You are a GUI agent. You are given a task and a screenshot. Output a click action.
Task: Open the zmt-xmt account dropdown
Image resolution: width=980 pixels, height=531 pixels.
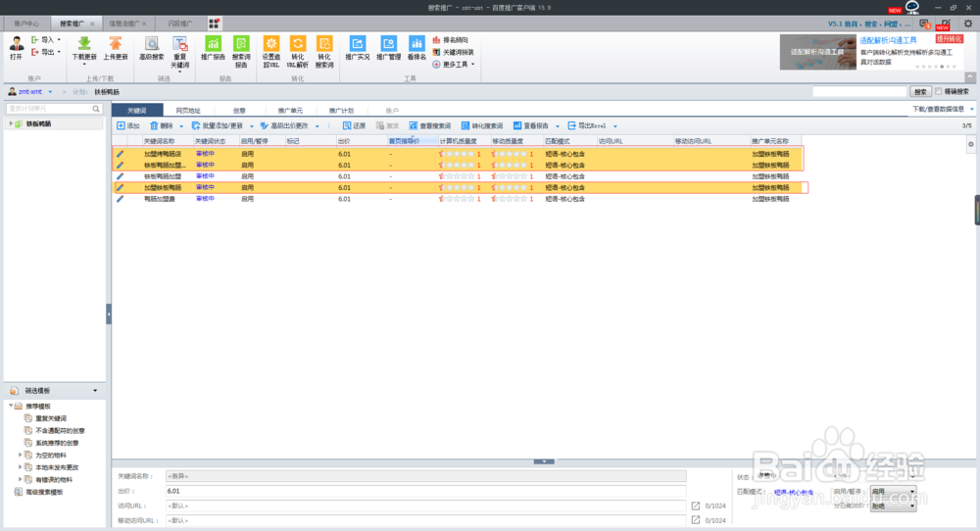coord(50,92)
